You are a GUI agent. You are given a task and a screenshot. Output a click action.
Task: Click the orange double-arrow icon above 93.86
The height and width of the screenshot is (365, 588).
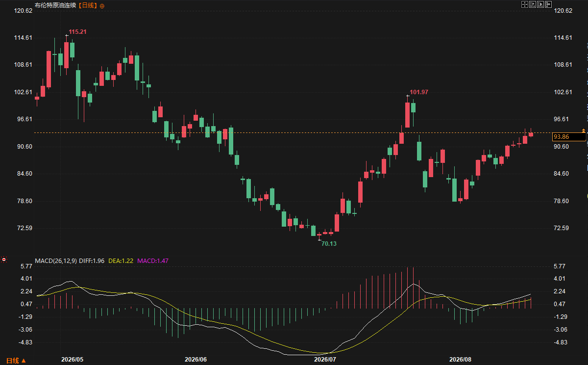coord(583,130)
